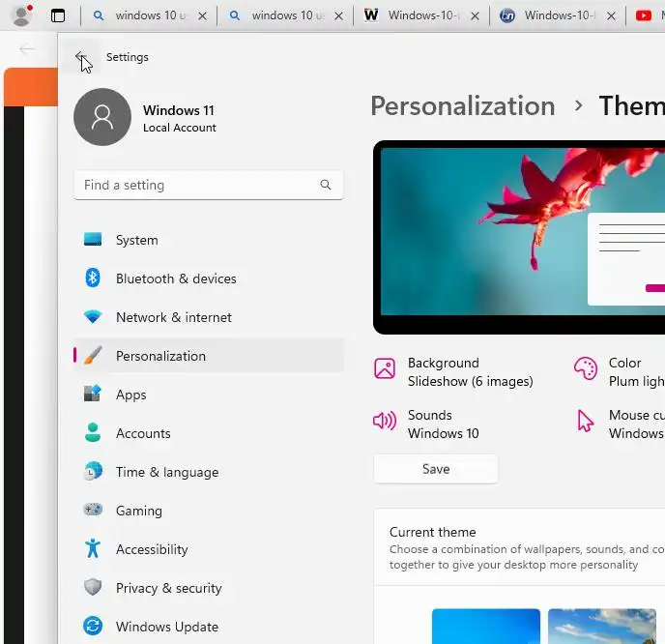
Task: Click the browser back arrow
Action: (x=27, y=48)
